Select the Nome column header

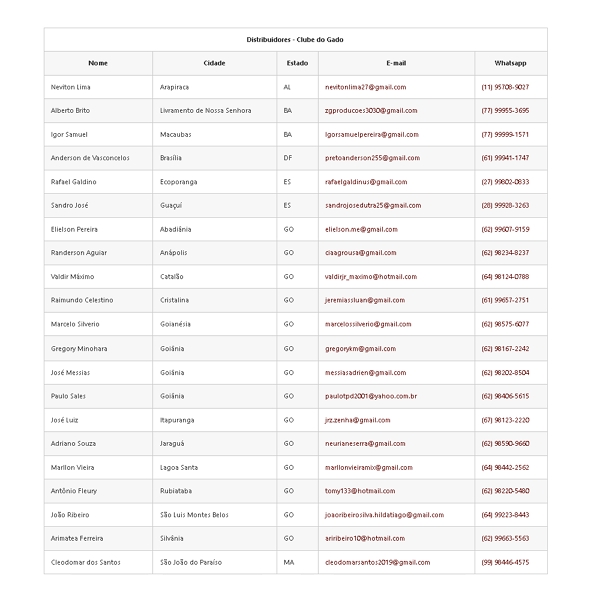(98, 63)
